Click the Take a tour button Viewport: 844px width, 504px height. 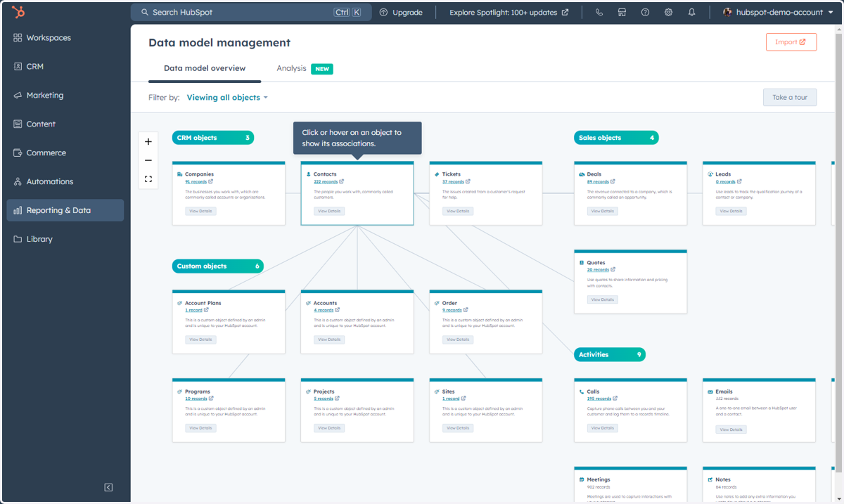[790, 97]
